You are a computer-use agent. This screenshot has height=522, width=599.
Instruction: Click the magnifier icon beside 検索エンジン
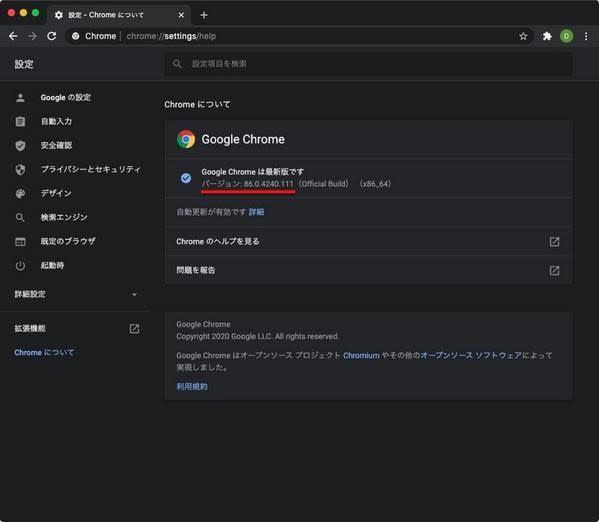(20, 218)
